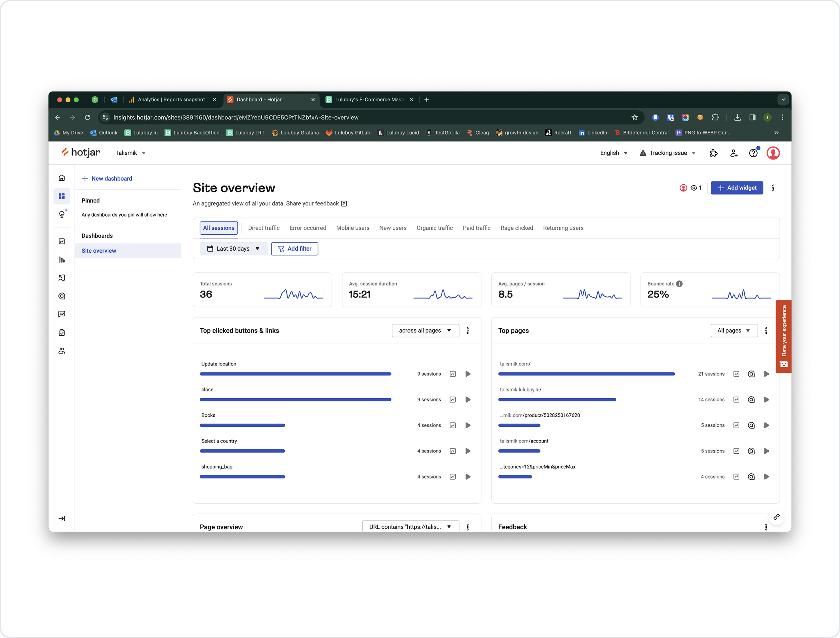Click the dashboard viewers eye icon

pos(694,188)
